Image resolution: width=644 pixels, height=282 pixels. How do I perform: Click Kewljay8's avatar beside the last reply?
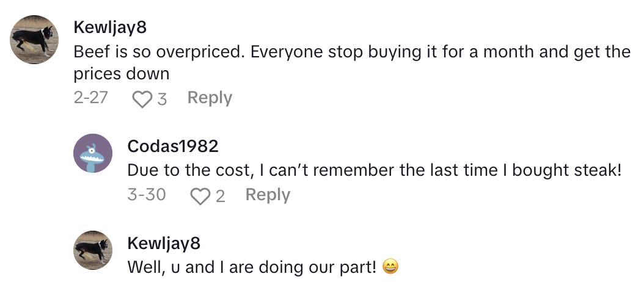pyautogui.click(x=92, y=250)
